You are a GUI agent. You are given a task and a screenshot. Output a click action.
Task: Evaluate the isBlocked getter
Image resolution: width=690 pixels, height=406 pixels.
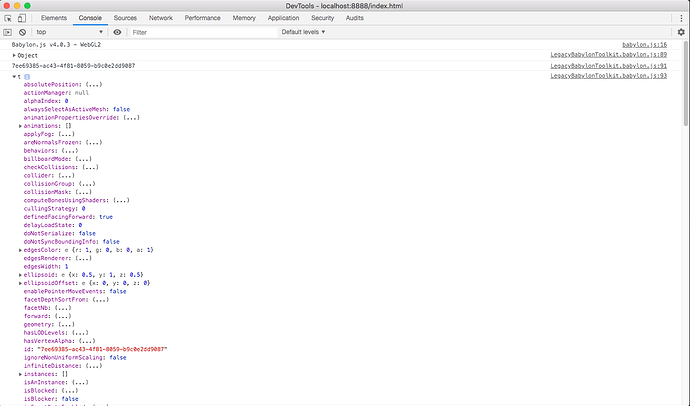(x=70, y=391)
